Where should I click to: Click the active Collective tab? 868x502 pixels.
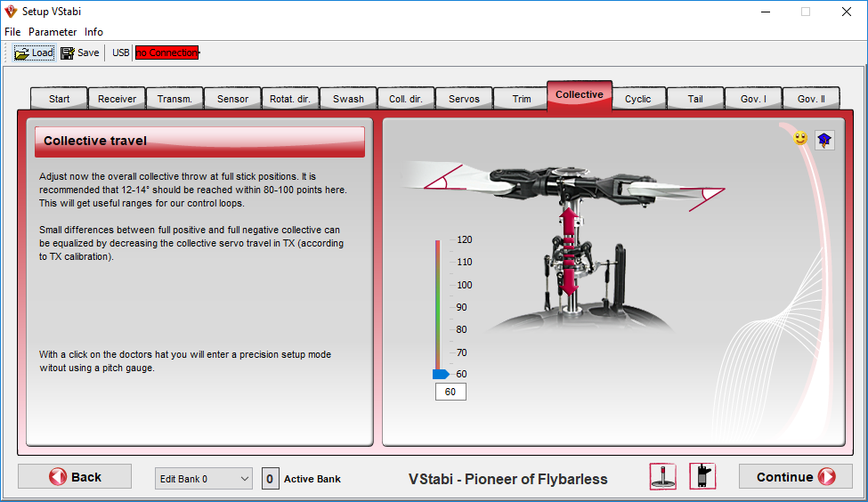580,95
